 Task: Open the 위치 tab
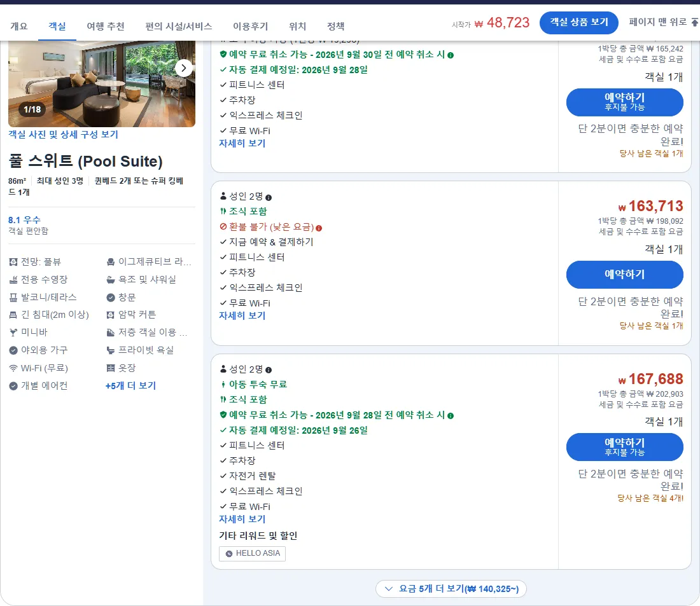pyautogui.click(x=297, y=26)
